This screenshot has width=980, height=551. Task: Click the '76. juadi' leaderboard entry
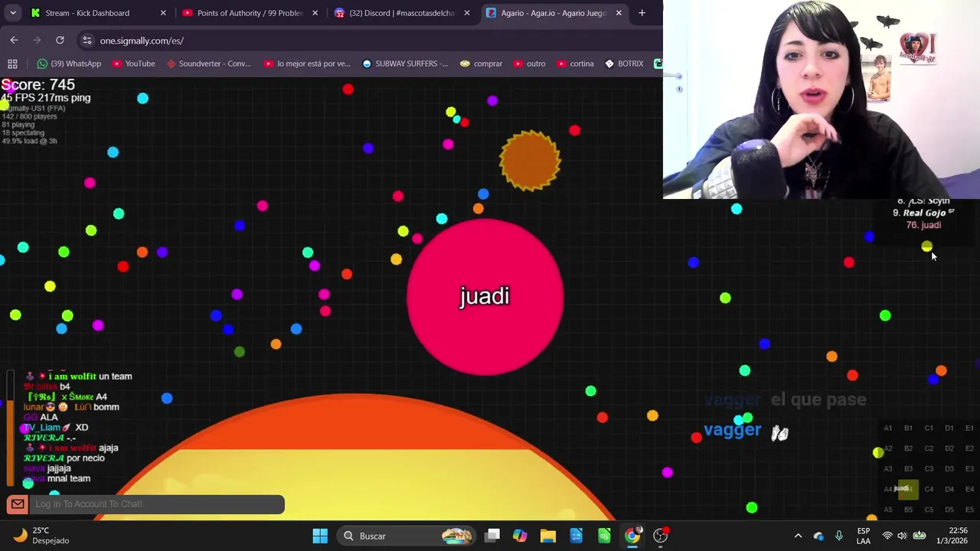[923, 225]
